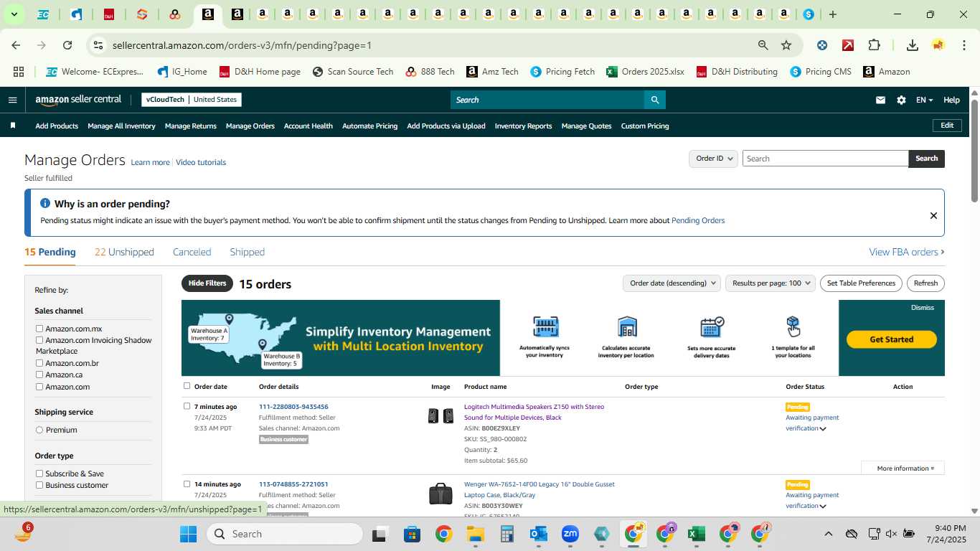Click the page vertical scrollbar
Screen dimensions: 980x551
pyautogui.click(x=974, y=151)
